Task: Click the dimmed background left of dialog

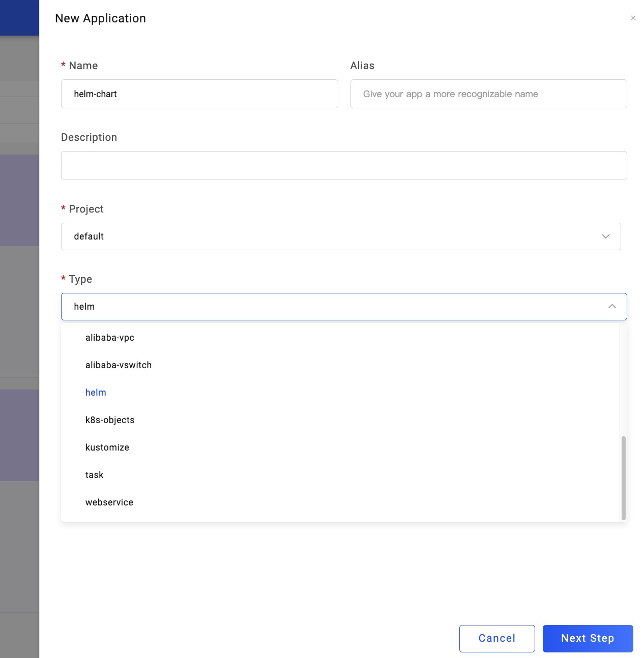Action: (x=19, y=305)
